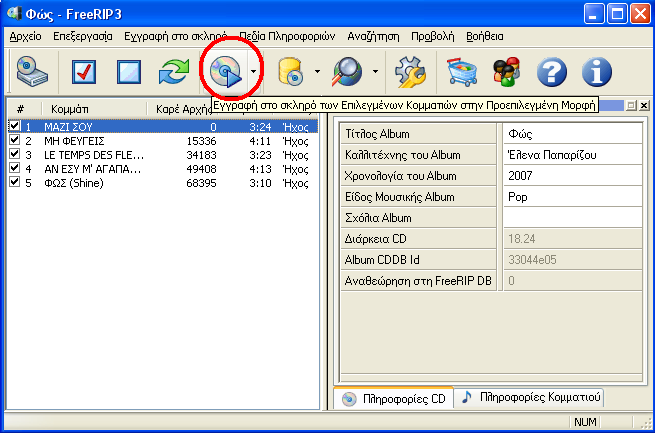Close the info panel with X button

point(644,105)
